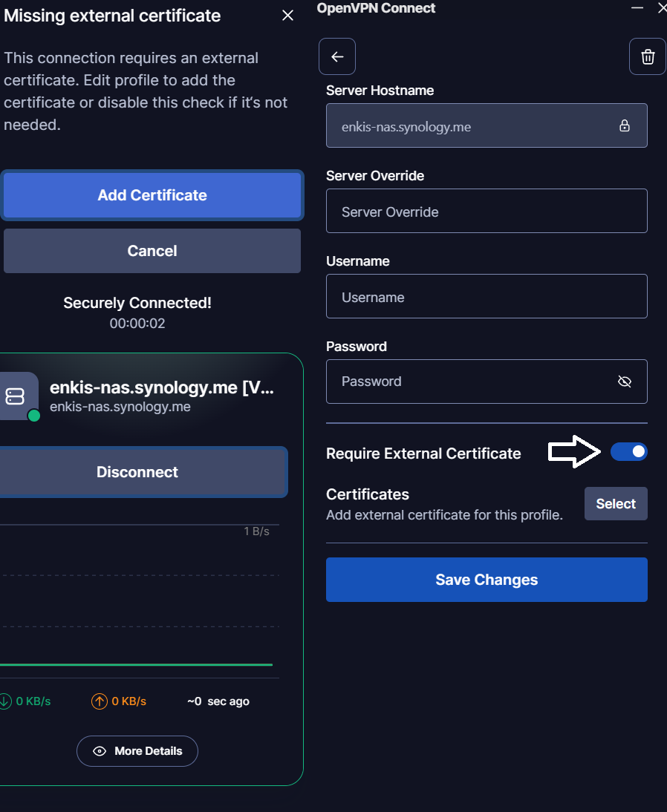The width and height of the screenshot is (667, 812).
Task: Click the Add Certificate button
Action: point(152,195)
